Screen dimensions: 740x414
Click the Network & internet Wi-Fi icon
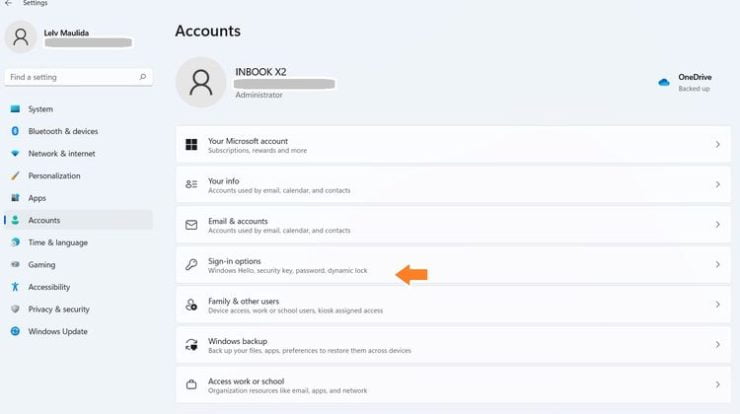[x=15, y=154]
